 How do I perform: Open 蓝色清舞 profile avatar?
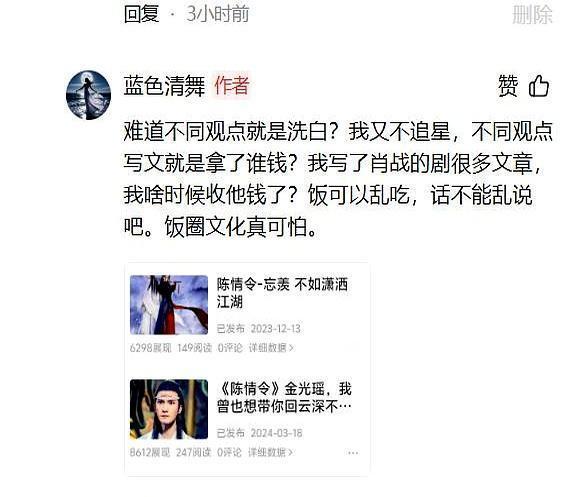point(88,95)
